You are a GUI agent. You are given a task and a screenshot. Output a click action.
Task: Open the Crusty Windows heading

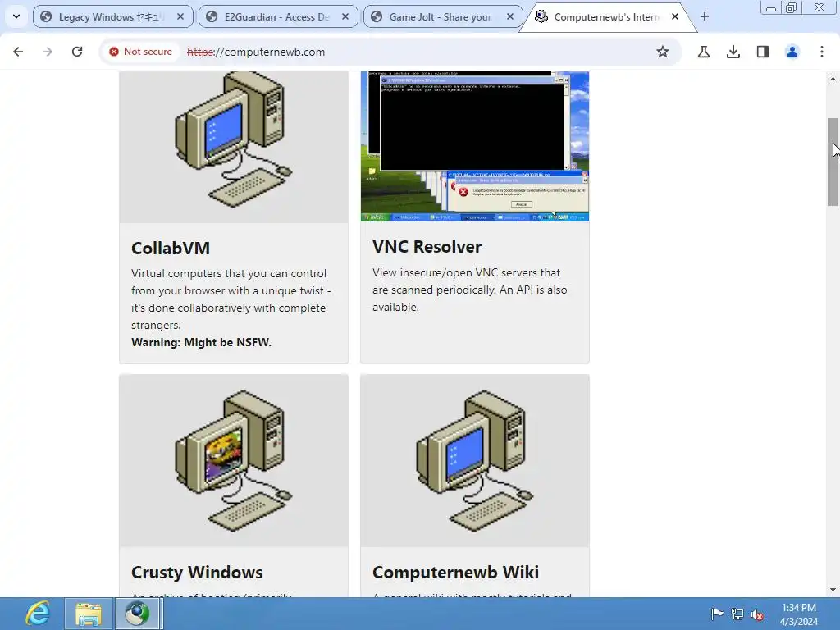[197, 572]
